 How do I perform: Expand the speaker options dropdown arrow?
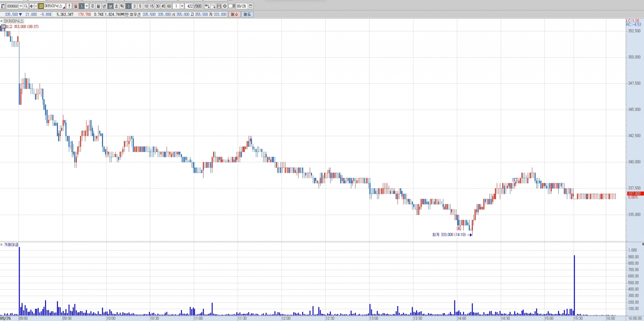pyautogui.click(x=36, y=6)
